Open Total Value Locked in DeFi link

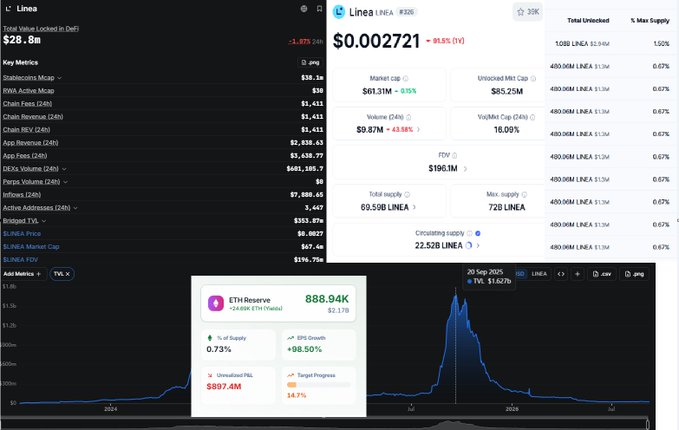point(41,29)
